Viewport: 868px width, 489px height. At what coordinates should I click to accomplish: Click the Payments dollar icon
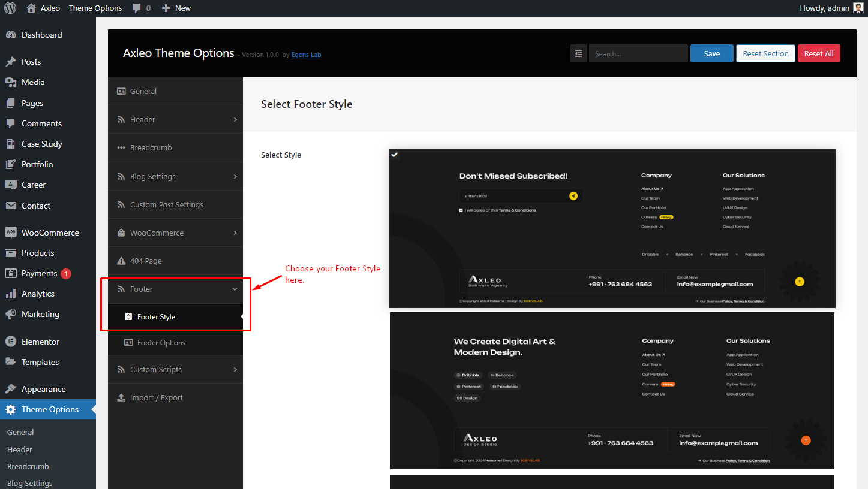pos(11,273)
